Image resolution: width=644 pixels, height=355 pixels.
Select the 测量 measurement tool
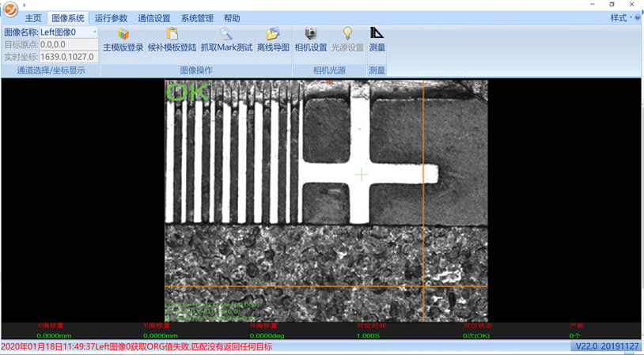point(377,35)
